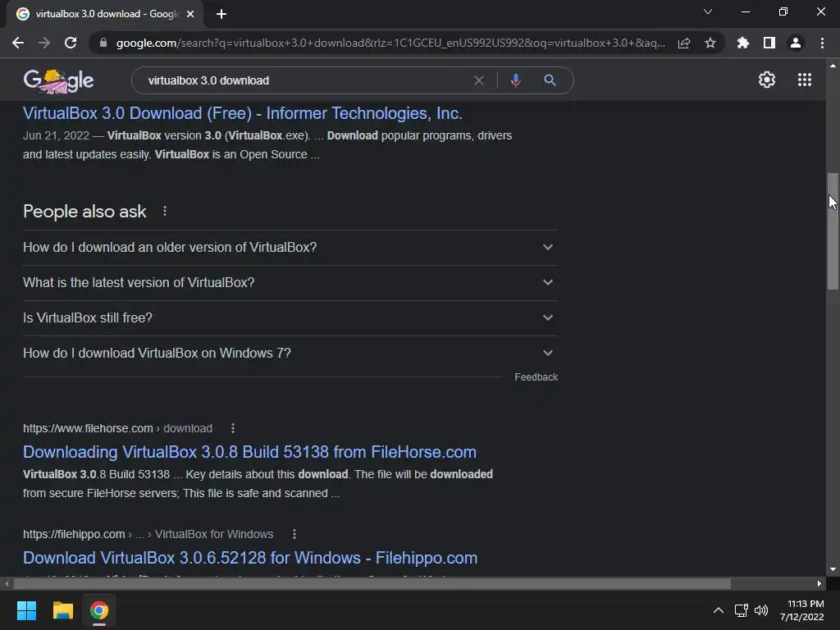
Task: Click the browser forward arrow
Action: pyautogui.click(x=44, y=43)
